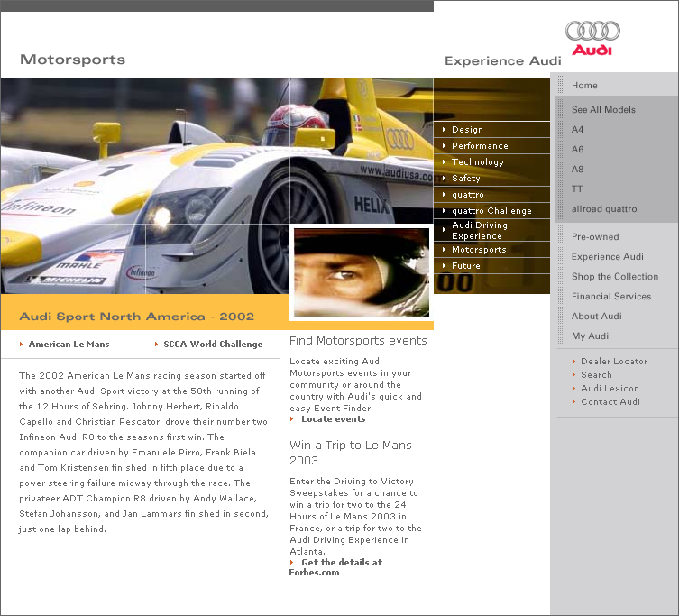
Task: Click the SCCA World Challenge link
Action: 213,345
